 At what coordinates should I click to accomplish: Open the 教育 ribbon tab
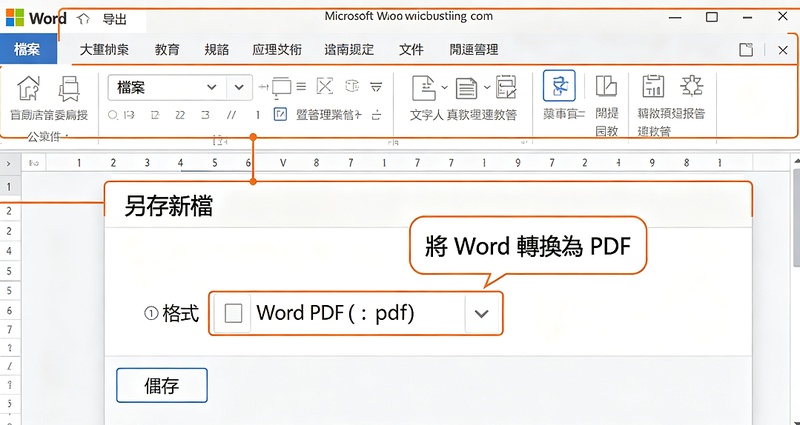[x=167, y=49]
